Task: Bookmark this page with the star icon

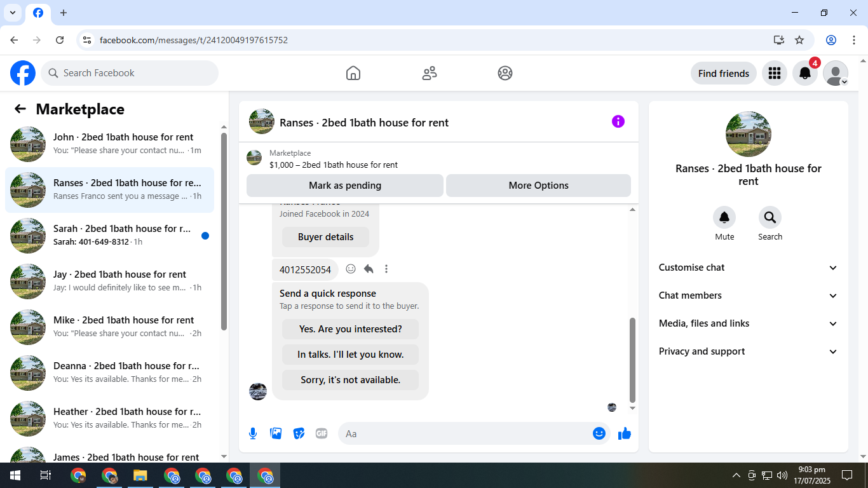Action: pos(799,40)
